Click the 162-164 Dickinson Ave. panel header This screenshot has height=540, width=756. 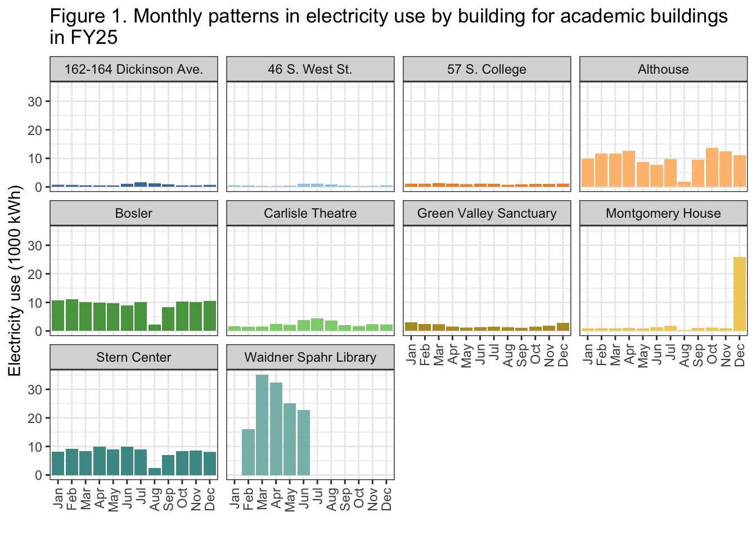tap(133, 69)
